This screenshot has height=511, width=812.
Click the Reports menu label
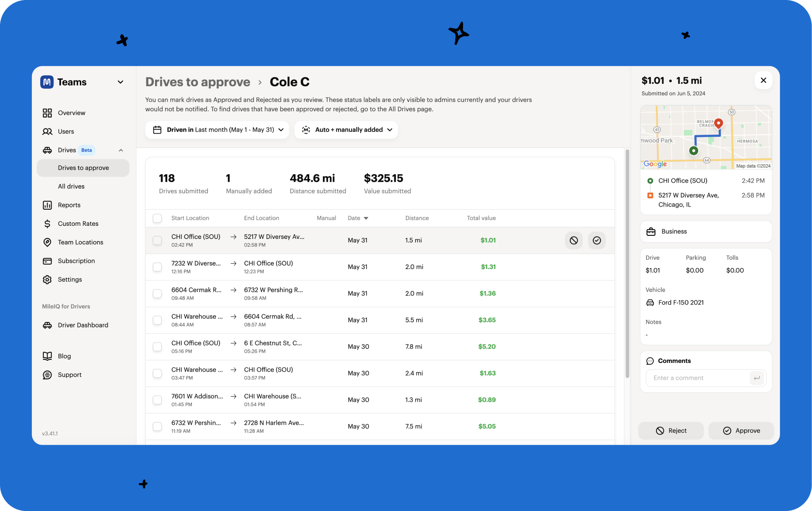point(69,205)
